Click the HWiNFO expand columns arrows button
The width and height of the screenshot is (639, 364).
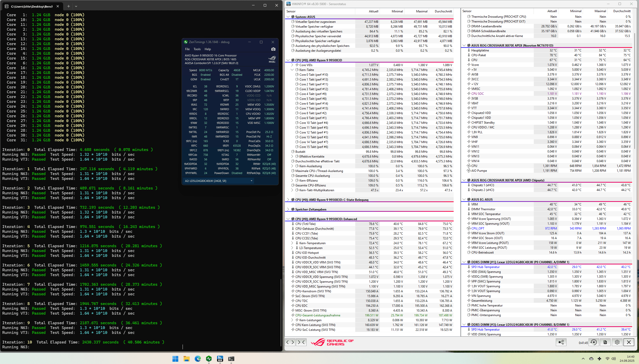coord(290,342)
